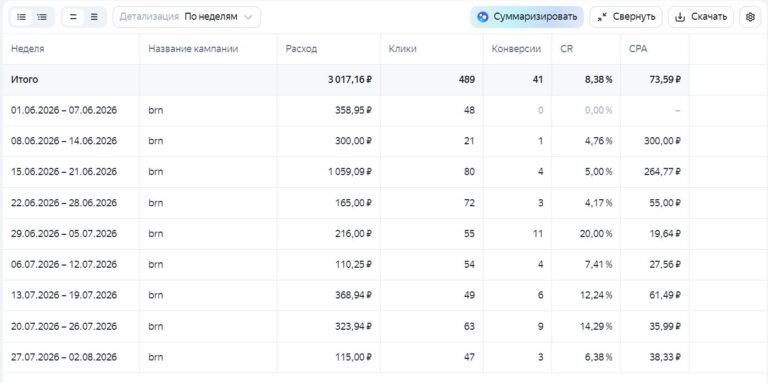Click total clicks value 489
This screenshot has height=383, width=768.
click(466, 79)
